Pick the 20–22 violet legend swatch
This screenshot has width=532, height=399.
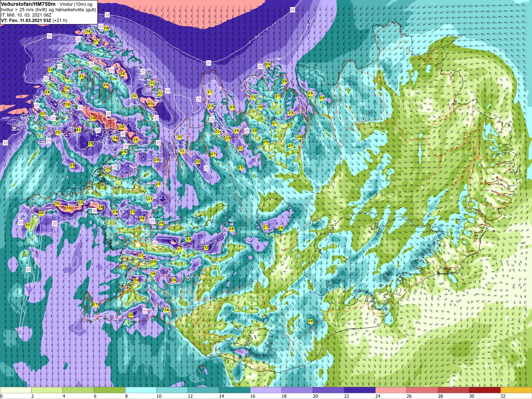[328, 390]
